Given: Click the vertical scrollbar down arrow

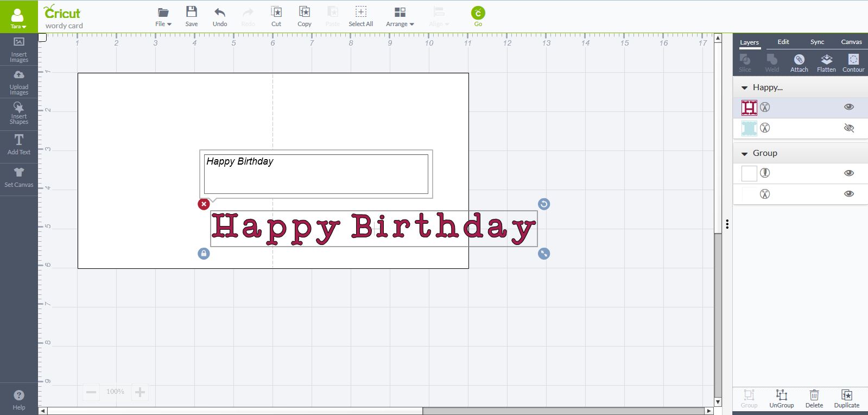Looking at the screenshot, I should [x=718, y=402].
